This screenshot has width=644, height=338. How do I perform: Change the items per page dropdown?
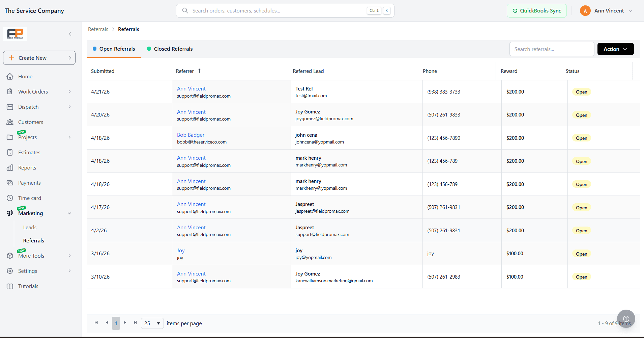152,323
